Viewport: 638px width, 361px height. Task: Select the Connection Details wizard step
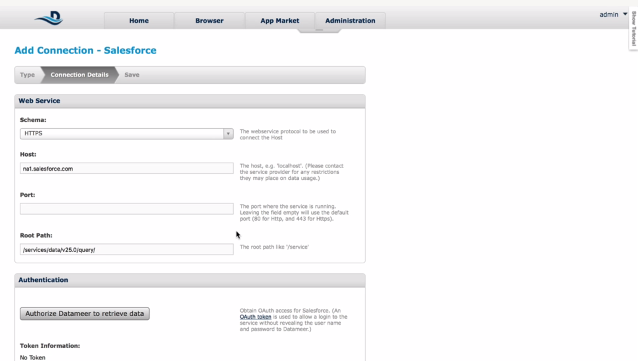coord(79,75)
